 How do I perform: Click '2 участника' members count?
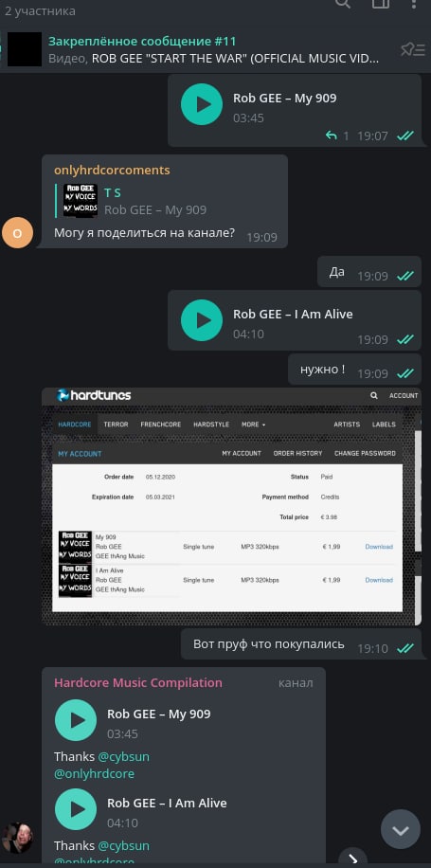pyautogui.click(x=40, y=10)
